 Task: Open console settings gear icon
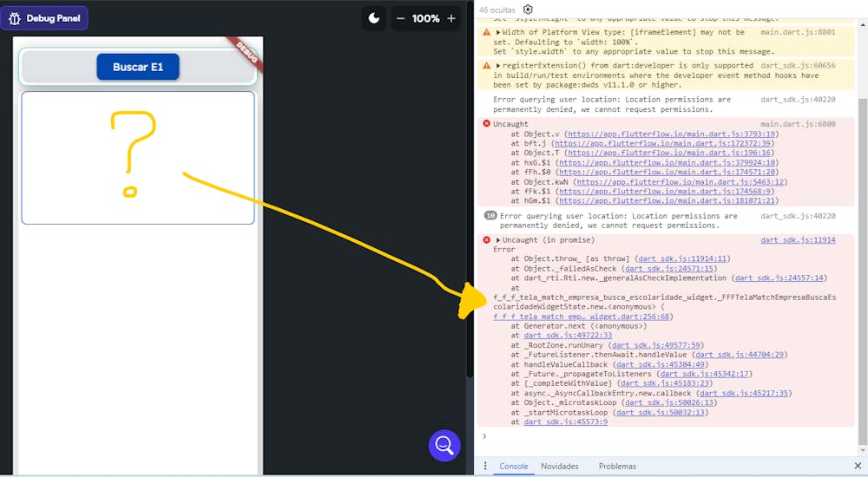(528, 10)
